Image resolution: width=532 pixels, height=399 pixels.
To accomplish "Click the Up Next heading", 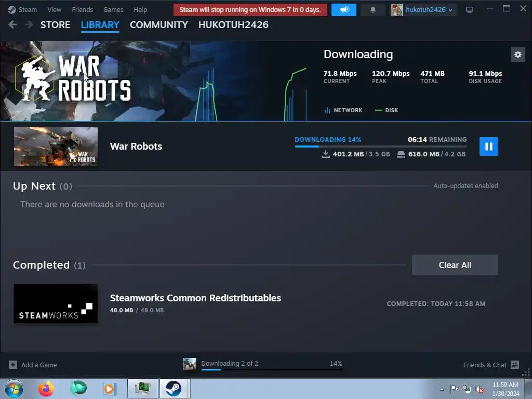I will click(34, 187).
